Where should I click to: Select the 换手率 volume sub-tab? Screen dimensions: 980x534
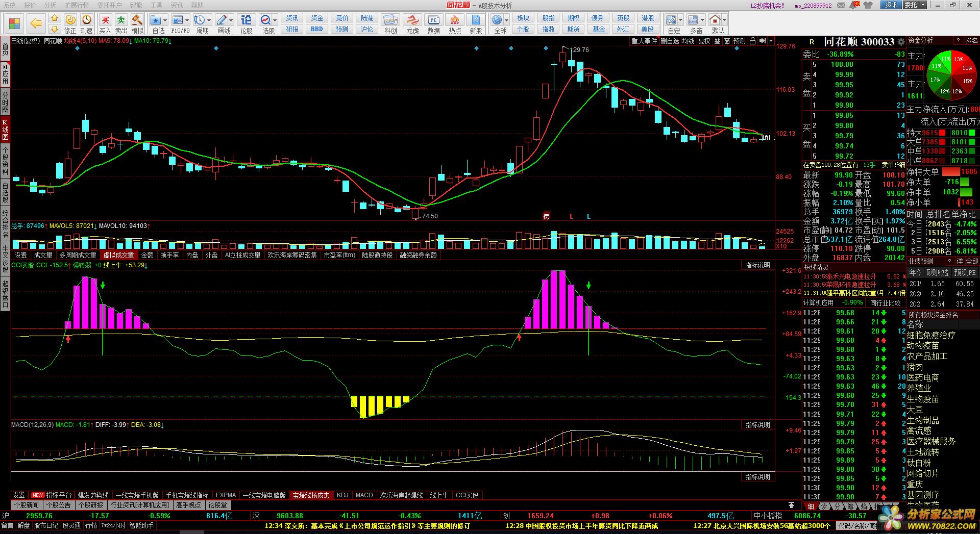pyautogui.click(x=169, y=255)
